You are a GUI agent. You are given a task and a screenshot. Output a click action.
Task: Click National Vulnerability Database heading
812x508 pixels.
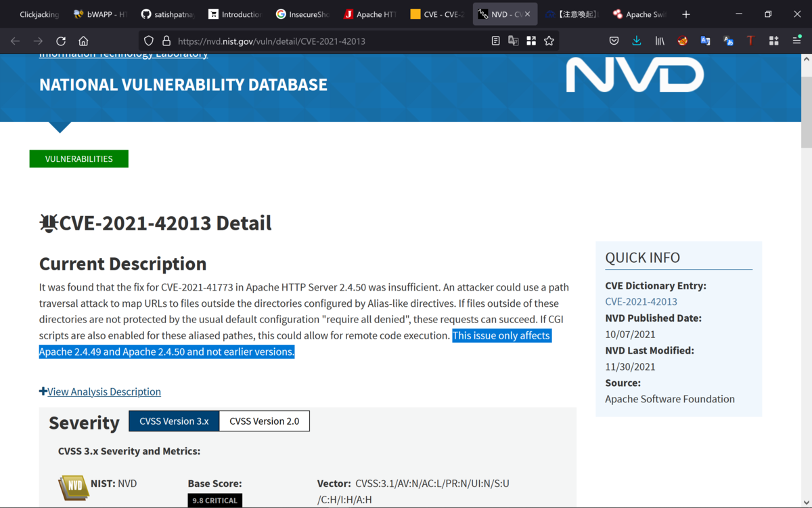(183, 85)
